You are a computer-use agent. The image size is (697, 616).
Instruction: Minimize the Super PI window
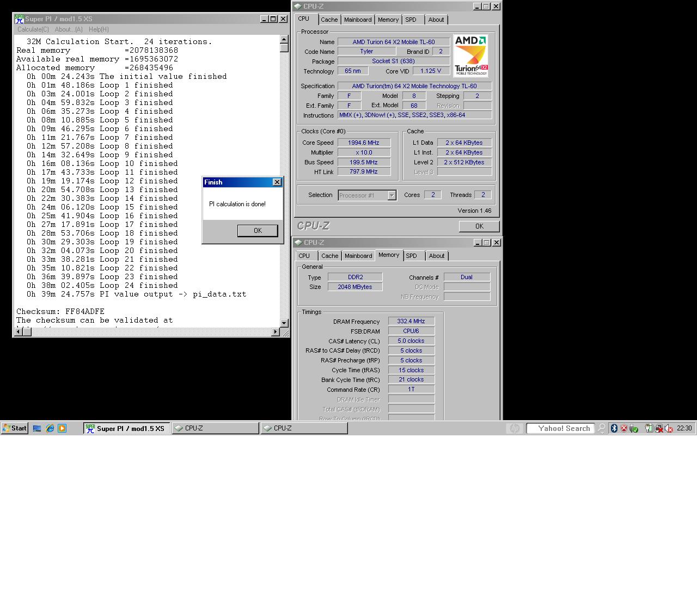click(x=264, y=19)
